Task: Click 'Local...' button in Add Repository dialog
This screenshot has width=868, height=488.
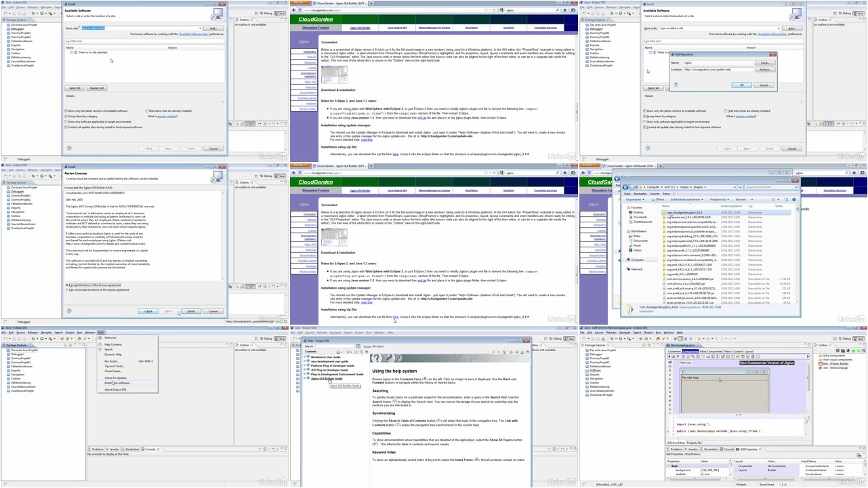Action: coord(765,63)
